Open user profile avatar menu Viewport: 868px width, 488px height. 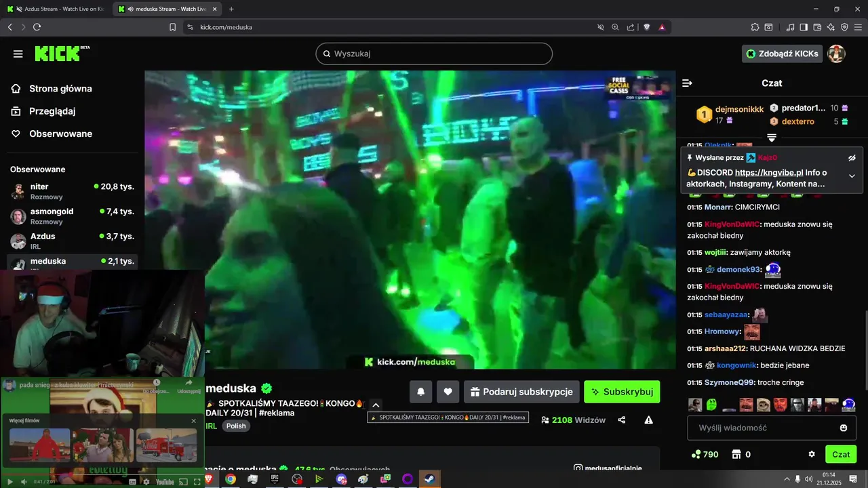pos(837,54)
